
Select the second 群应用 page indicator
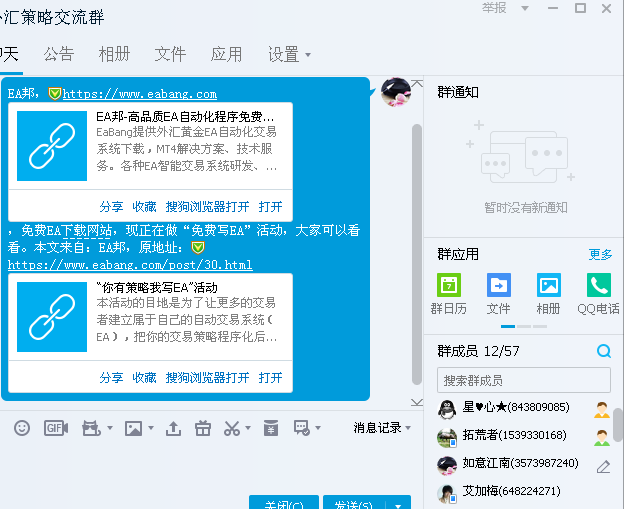524,326
